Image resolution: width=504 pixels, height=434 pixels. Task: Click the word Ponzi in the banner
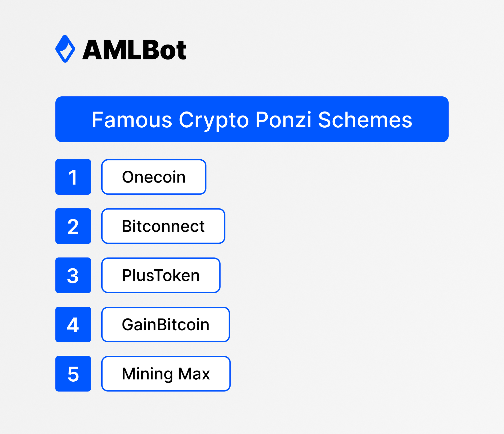(x=283, y=120)
